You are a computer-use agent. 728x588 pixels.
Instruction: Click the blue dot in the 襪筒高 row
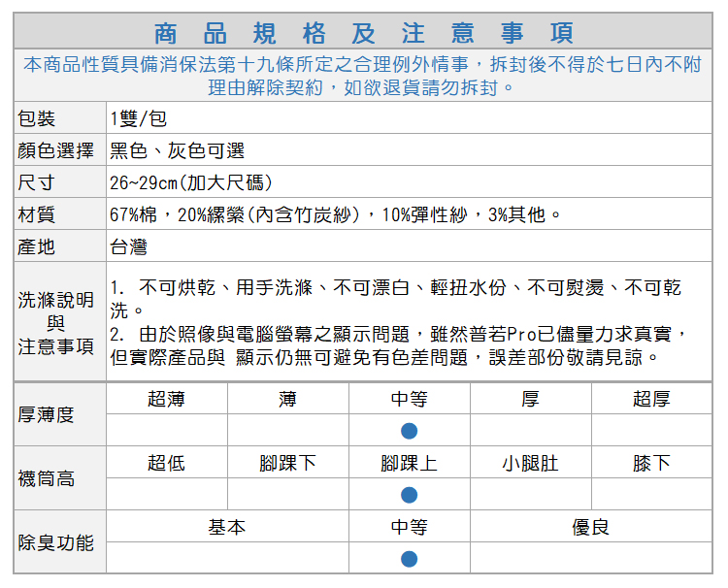tap(409, 495)
